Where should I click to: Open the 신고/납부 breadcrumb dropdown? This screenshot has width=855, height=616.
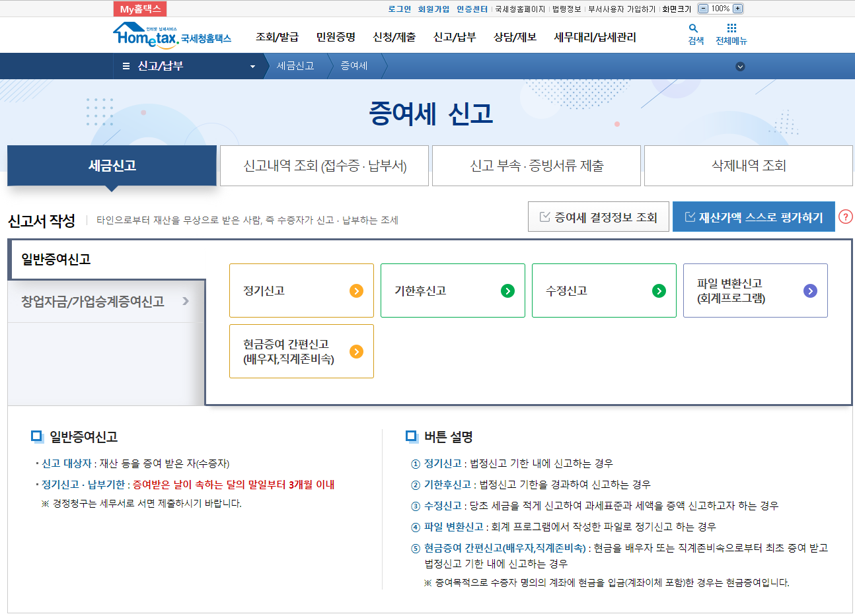[x=252, y=66]
